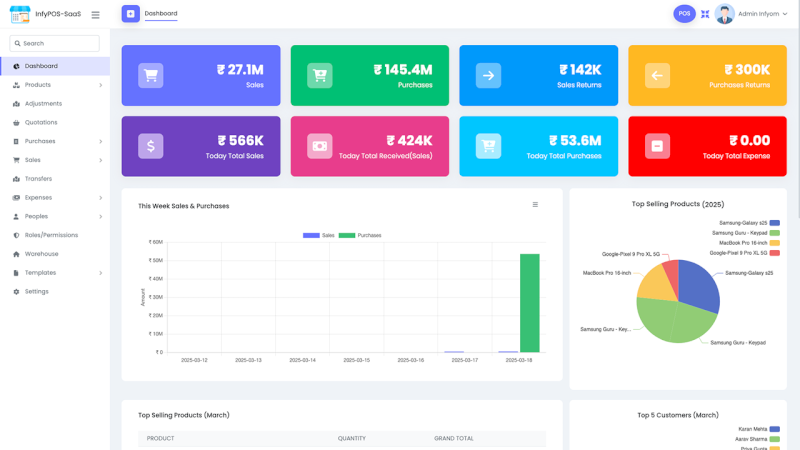This screenshot has height=450, width=800.
Task: Click the shopping cart icon on Sales card
Action: tap(151, 75)
